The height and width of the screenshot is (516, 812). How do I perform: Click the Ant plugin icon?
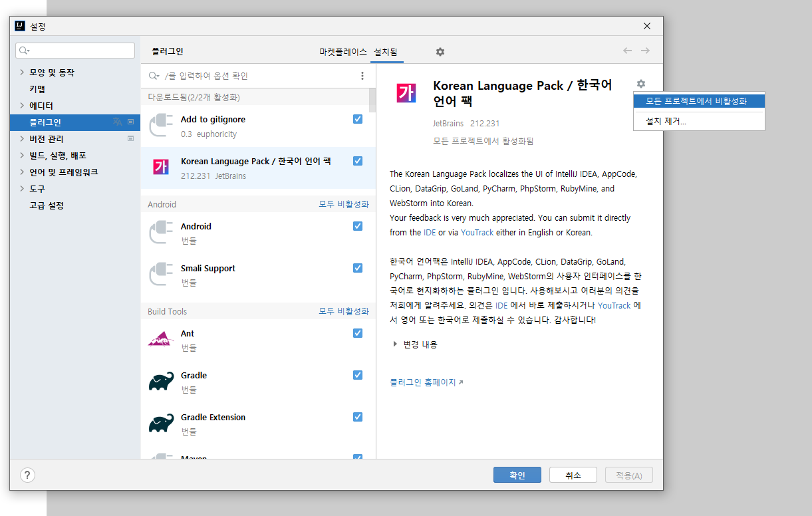[161, 340]
